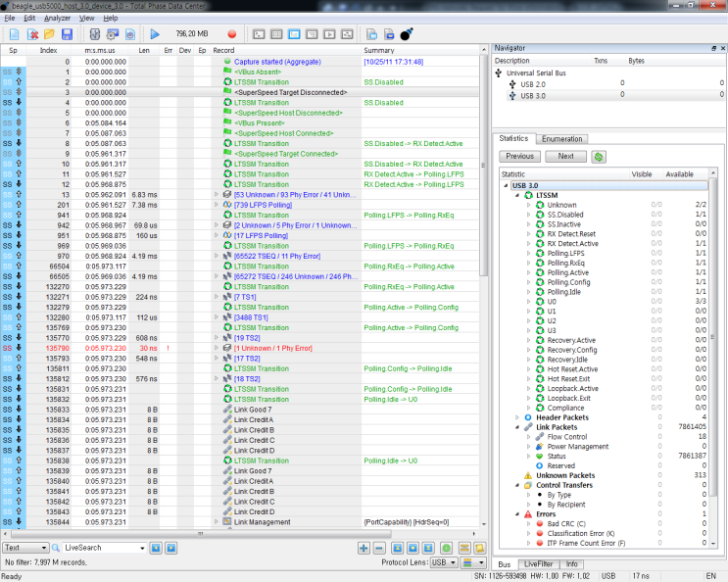The height and width of the screenshot is (582, 728).
Task: Click the Export binary document icon
Action: [389, 34]
